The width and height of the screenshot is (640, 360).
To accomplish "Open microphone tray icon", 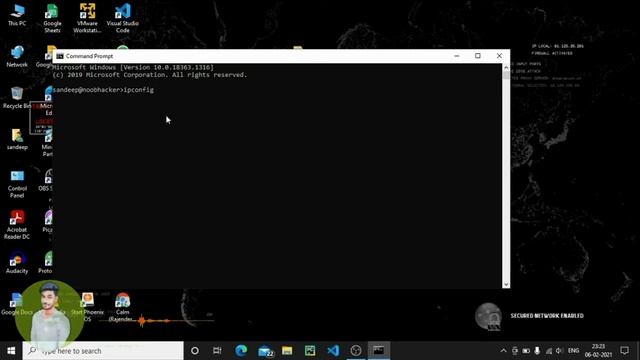I will click(x=537, y=351).
